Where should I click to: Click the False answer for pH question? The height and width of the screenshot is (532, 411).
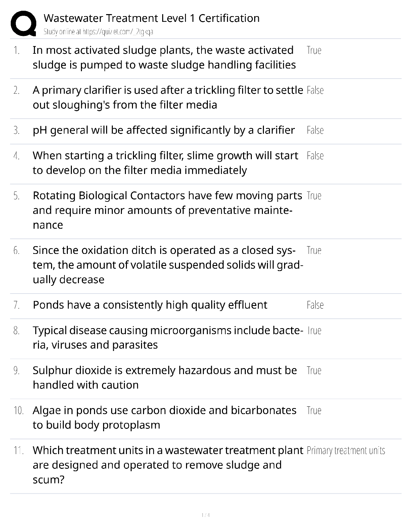[x=315, y=130]
